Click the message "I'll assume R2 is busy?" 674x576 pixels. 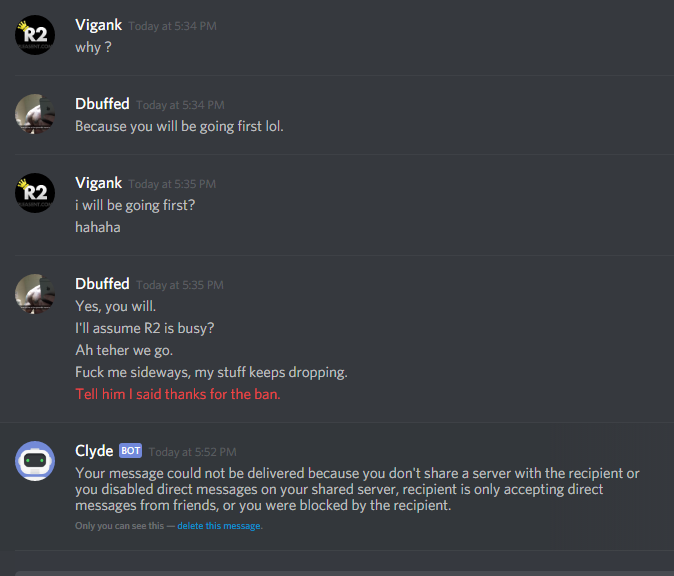145,328
